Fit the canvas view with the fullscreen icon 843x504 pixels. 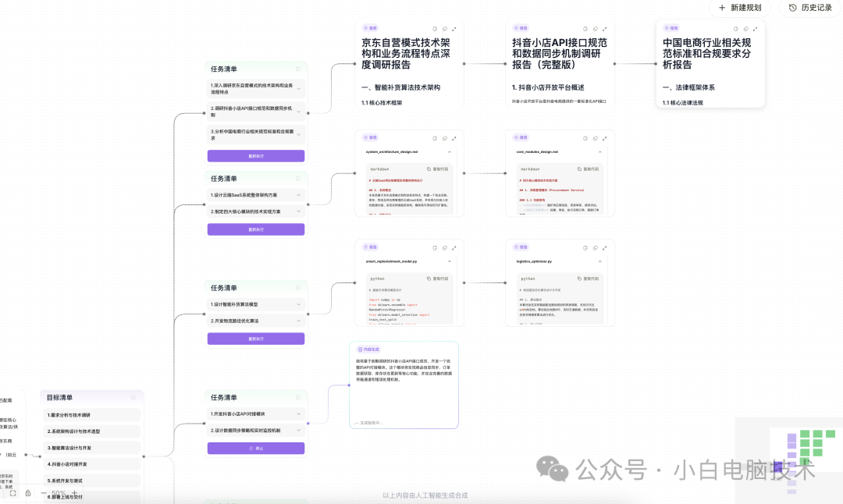pos(13,493)
